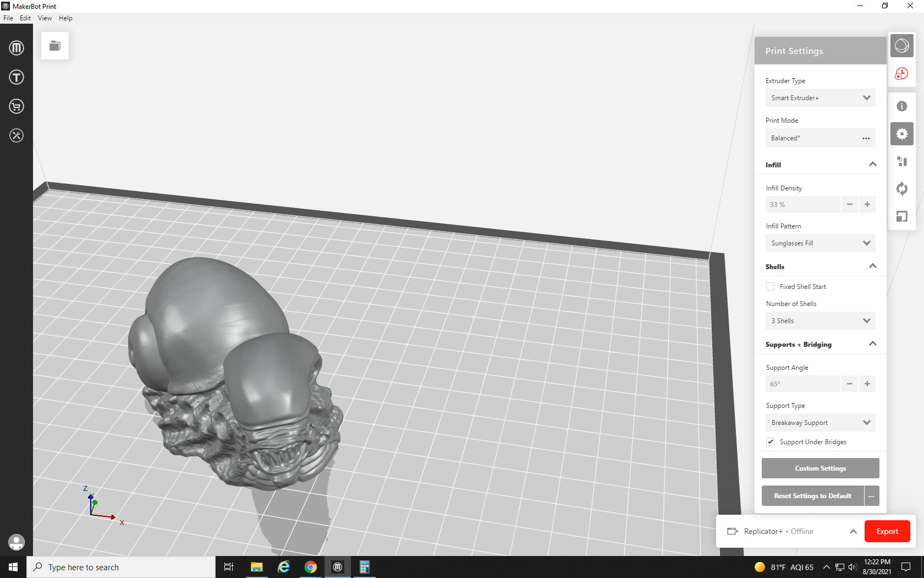Open the Edit menu
924x578 pixels.
tap(25, 18)
